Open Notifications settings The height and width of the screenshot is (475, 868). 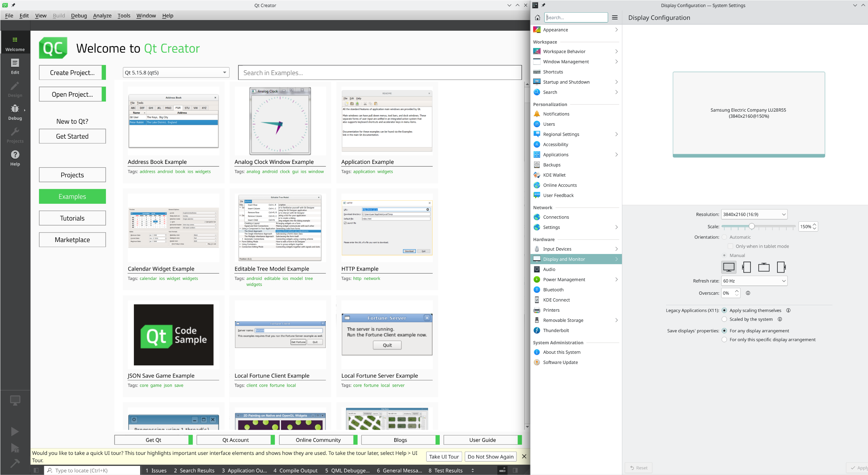tap(576, 114)
